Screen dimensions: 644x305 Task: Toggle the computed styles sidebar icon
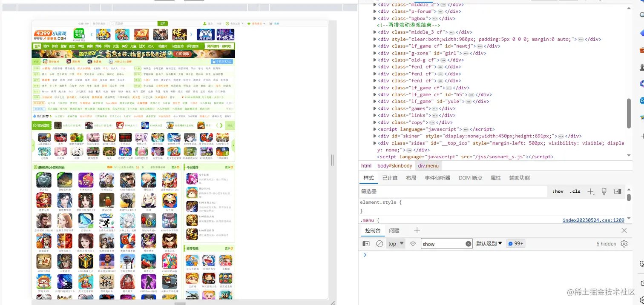click(x=618, y=191)
